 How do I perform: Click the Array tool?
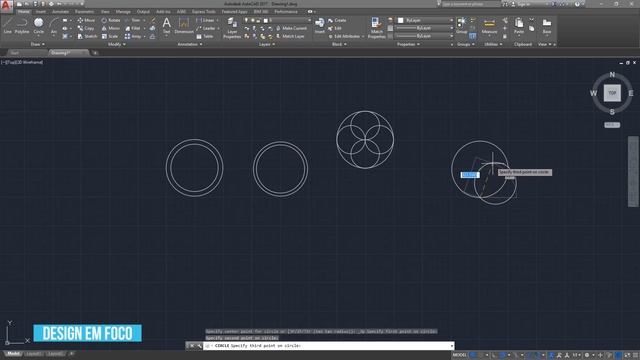133,36
